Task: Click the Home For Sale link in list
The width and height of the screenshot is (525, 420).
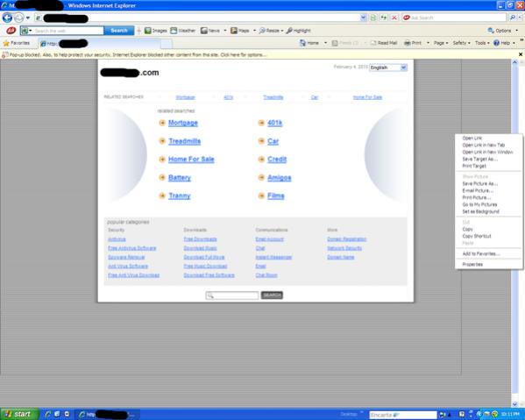Action: (x=191, y=160)
